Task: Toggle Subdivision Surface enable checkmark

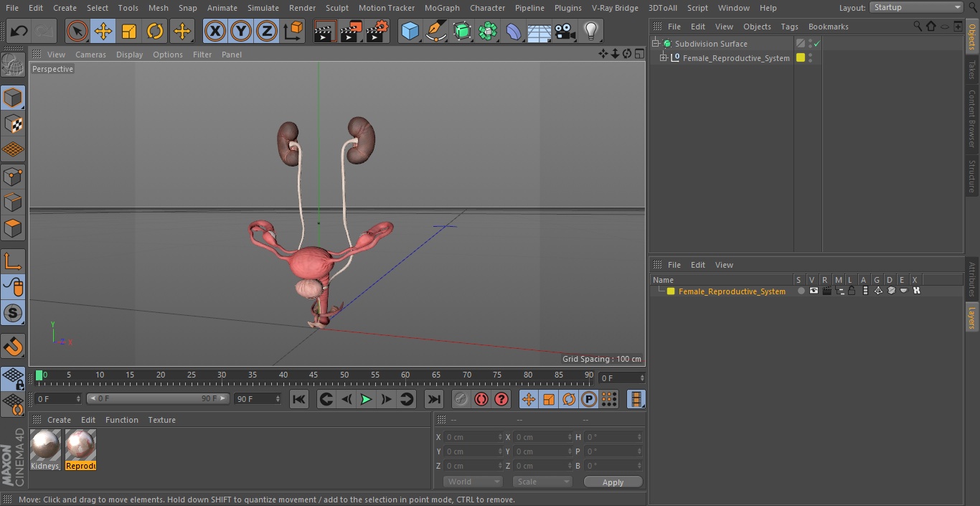Action: click(x=816, y=44)
